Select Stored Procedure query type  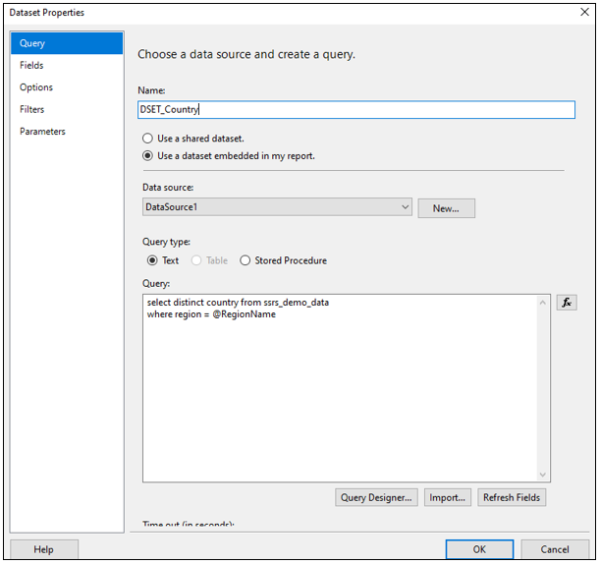point(245,260)
